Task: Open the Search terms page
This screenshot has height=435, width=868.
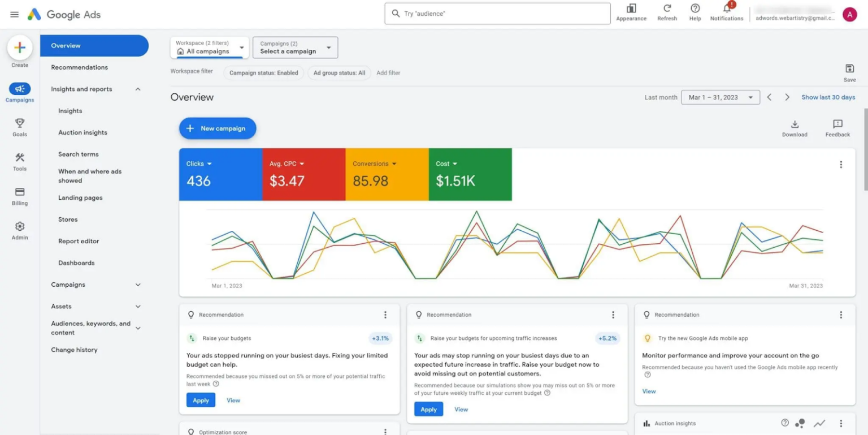Action: coord(78,154)
